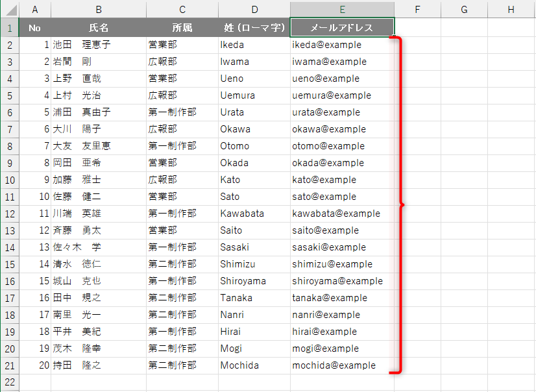Select column H header
Viewport: 536px width, 392px height.
510,8
